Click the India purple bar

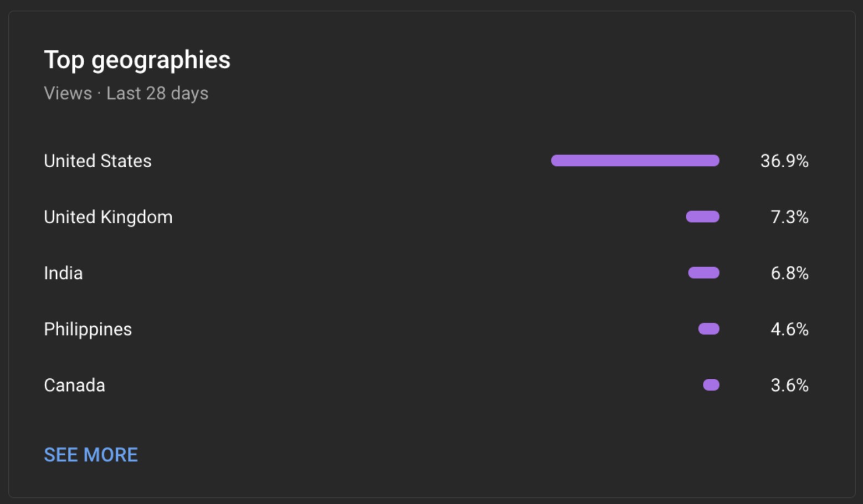pyautogui.click(x=703, y=272)
